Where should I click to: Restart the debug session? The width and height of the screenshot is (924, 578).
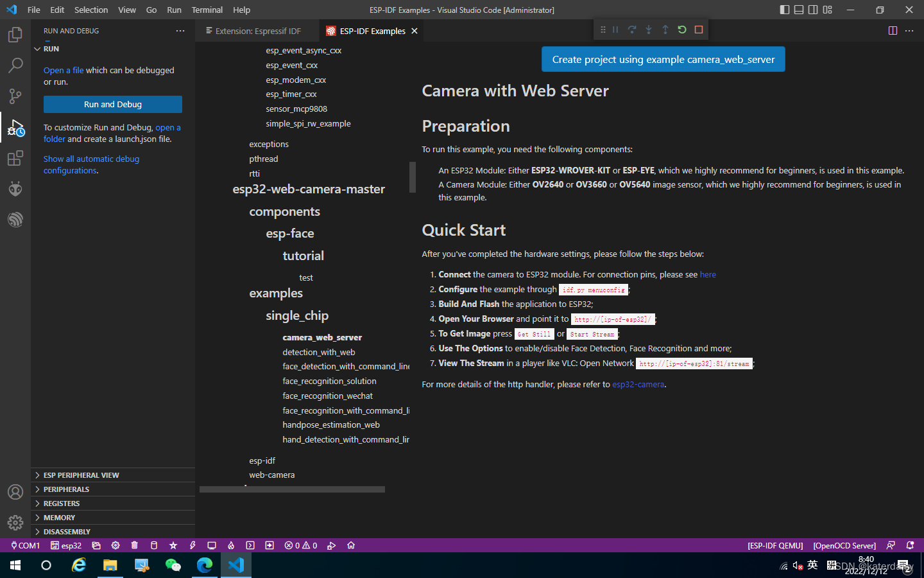682,30
